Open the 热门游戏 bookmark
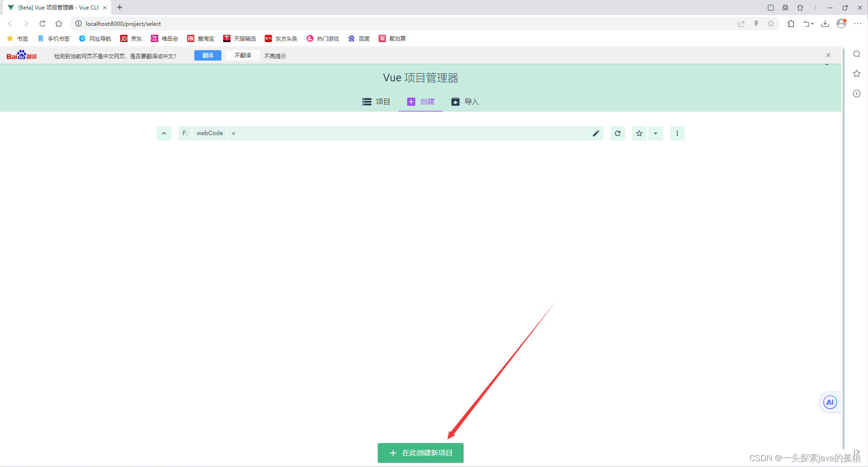Image resolution: width=868 pixels, height=467 pixels. (x=323, y=38)
